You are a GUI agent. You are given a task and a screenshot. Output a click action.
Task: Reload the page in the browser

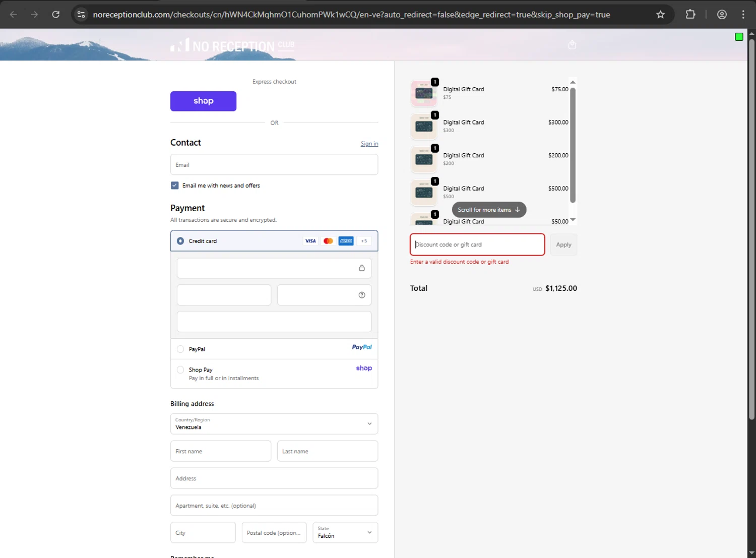point(56,15)
